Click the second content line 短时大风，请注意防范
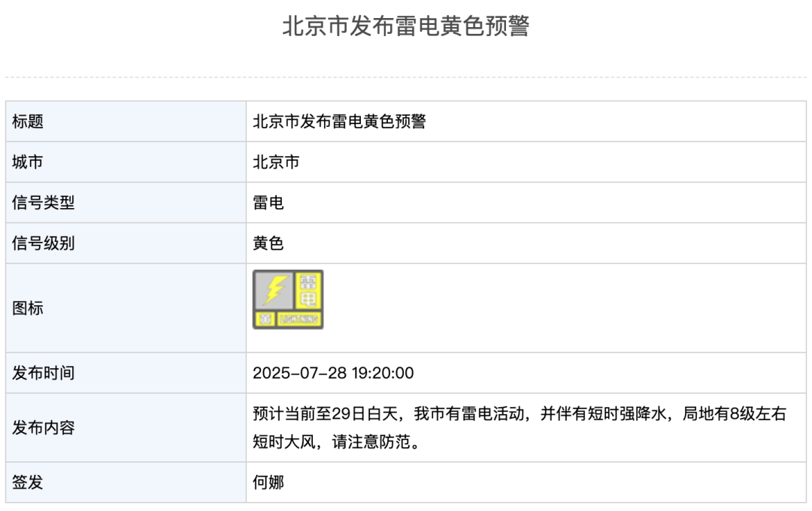This screenshot has width=812, height=511. pyautogui.click(x=337, y=442)
